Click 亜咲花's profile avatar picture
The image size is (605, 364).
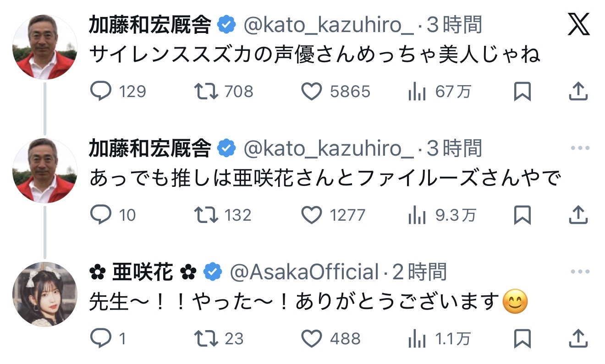coord(44,294)
